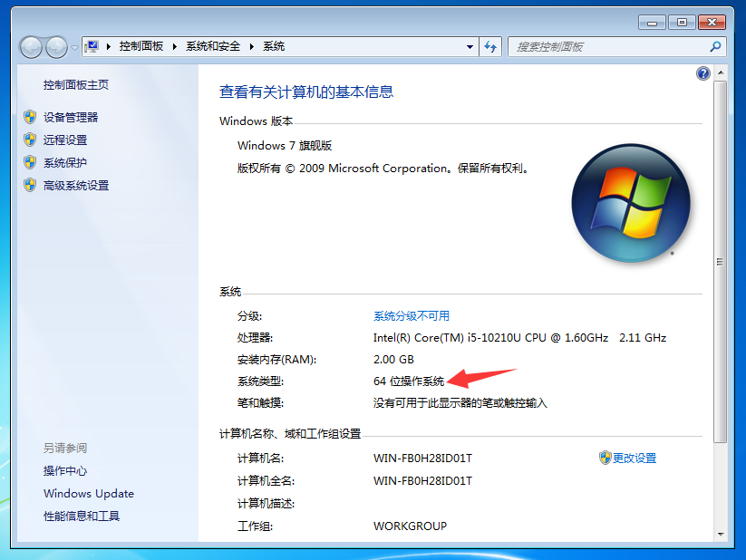Click the Windows 7 旗舰版 text
The width and height of the screenshot is (746, 560).
(x=285, y=146)
